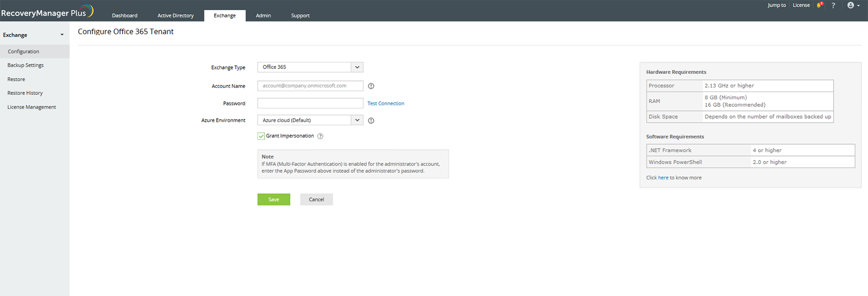Click the 'here' link to know more

point(663,178)
